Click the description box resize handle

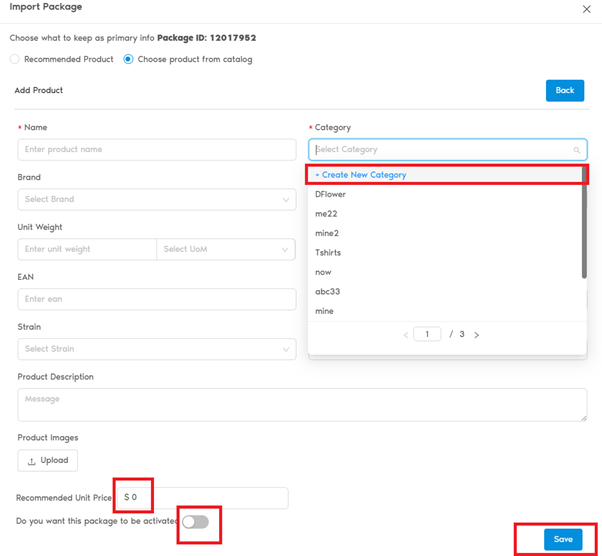pos(584,418)
